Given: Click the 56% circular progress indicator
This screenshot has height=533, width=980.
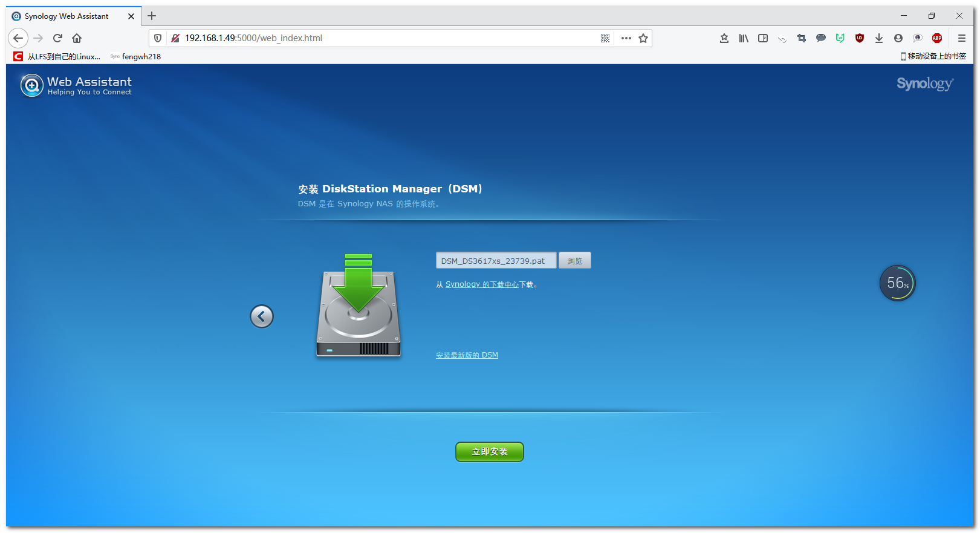Looking at the screenshot, I should [x=898, y=283].
